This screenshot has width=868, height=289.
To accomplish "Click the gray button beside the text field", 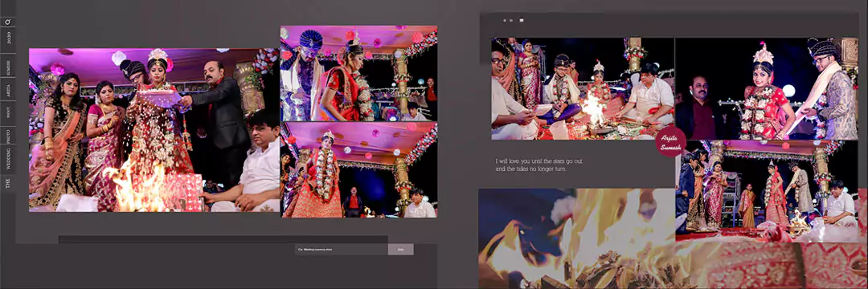I will (x=401, y=249).
